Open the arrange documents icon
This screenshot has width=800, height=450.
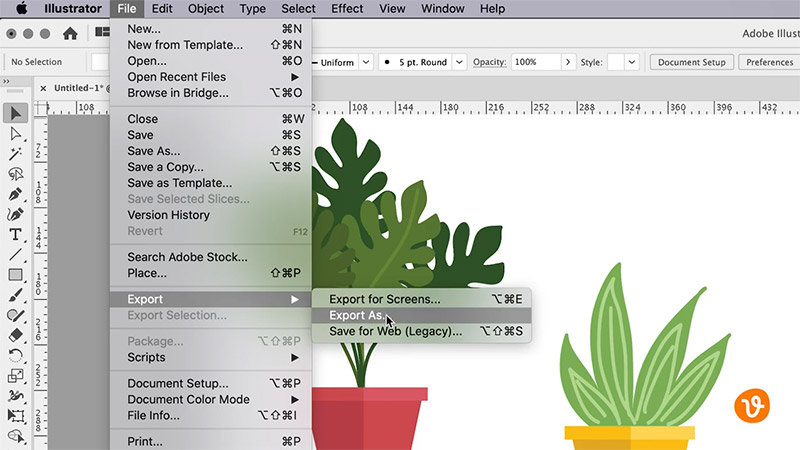[x=102, y=32]
